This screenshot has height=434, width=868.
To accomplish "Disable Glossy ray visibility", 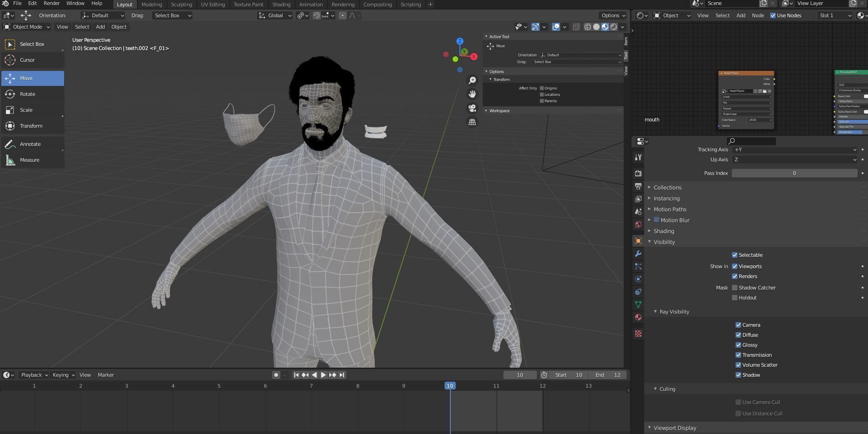I will [738, 345].
